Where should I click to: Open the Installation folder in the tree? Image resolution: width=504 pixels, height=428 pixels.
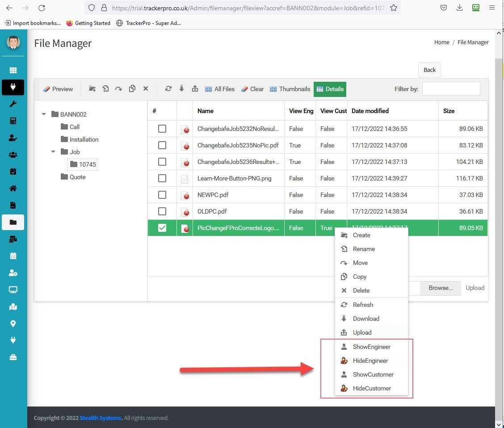(x=84, y=139)
